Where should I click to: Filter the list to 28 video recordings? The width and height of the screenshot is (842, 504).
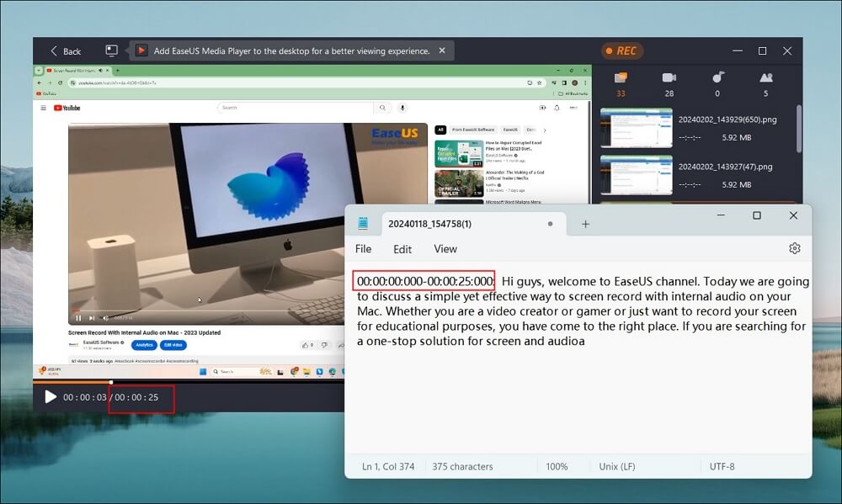(x=669, y=84)
